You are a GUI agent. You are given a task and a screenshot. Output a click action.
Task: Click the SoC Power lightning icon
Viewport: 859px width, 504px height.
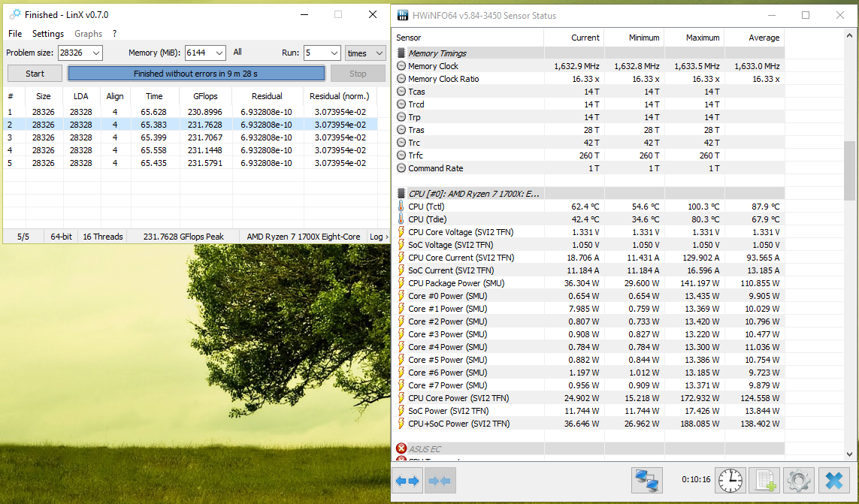coord(401,411)
